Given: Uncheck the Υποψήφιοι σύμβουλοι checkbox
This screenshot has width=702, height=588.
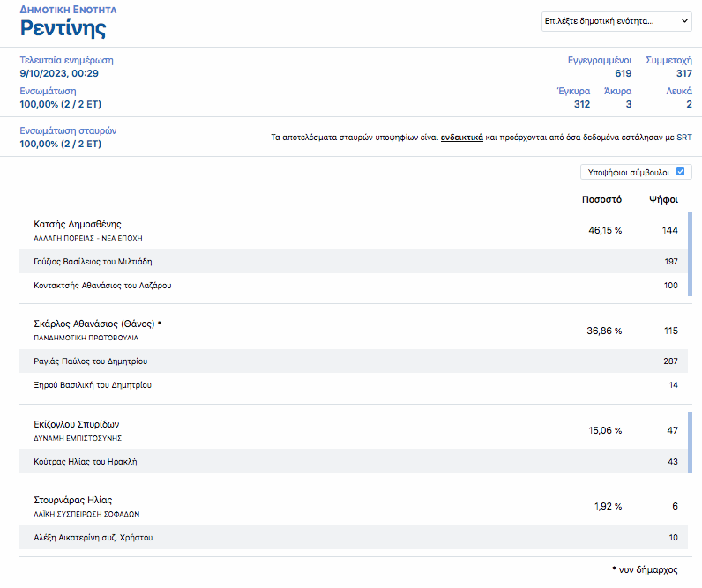Looking at the screenshot, I should coord(680,172).
